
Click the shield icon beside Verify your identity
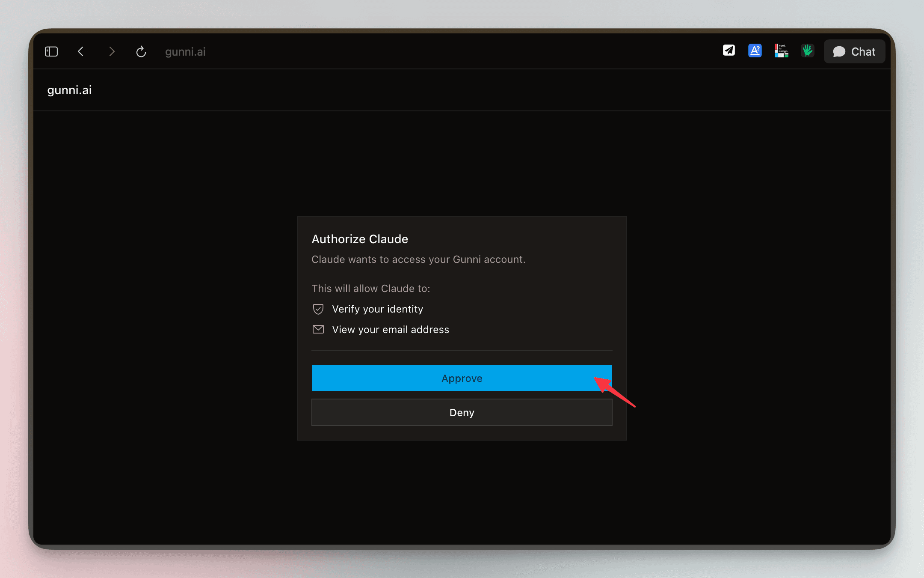(x=318, y=309)
